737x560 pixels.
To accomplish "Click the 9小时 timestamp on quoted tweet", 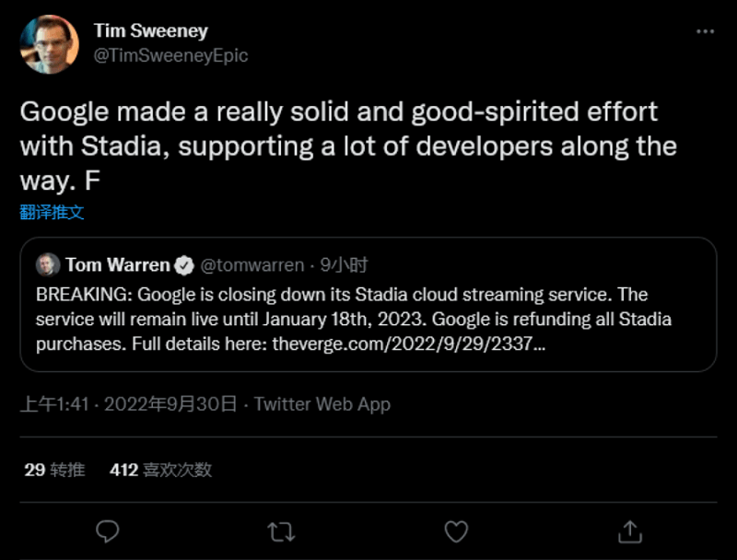I will 344,265.
